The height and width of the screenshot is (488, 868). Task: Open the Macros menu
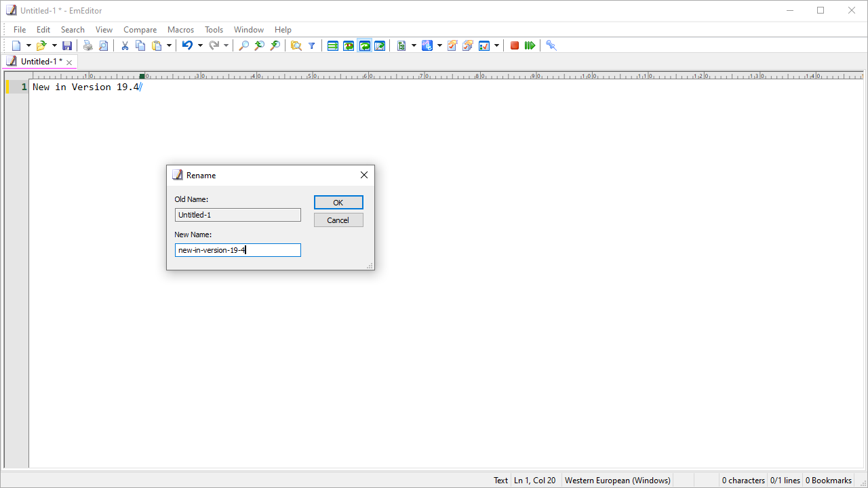[x=181, y=30]
